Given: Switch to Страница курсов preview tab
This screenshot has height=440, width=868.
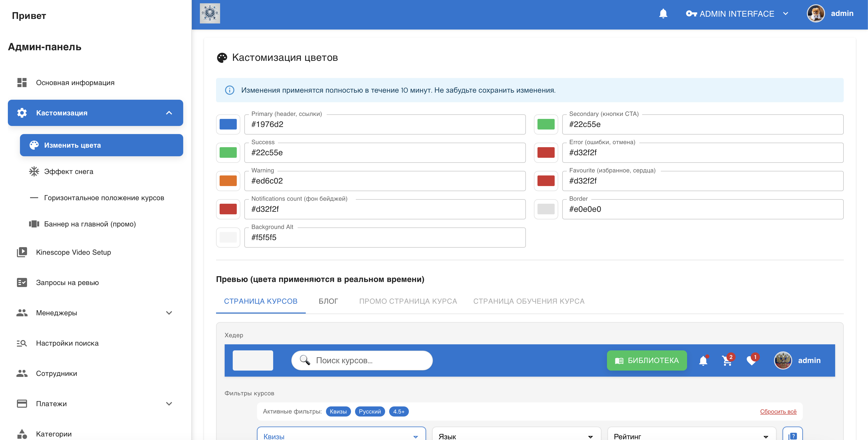Looking at the screenshot, I should pyautogui.click(x=261, y=301).
